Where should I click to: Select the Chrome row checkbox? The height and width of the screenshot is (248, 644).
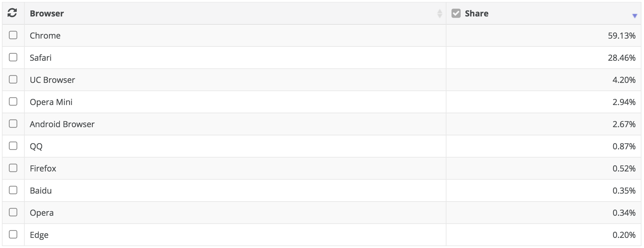(13, 35)
